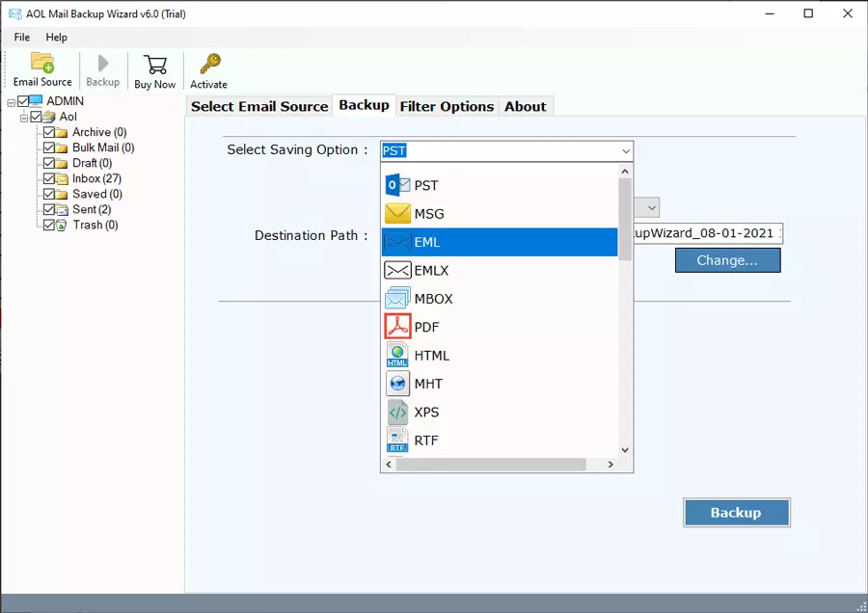The height and width of the screenshot is (613, 868).
Task: Select the Inbox (27) tree label
Action: [96, 178]
